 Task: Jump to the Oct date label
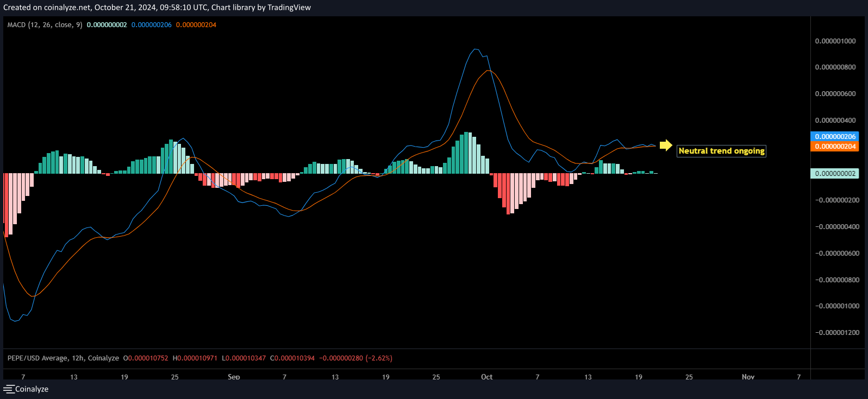[486, 377]
